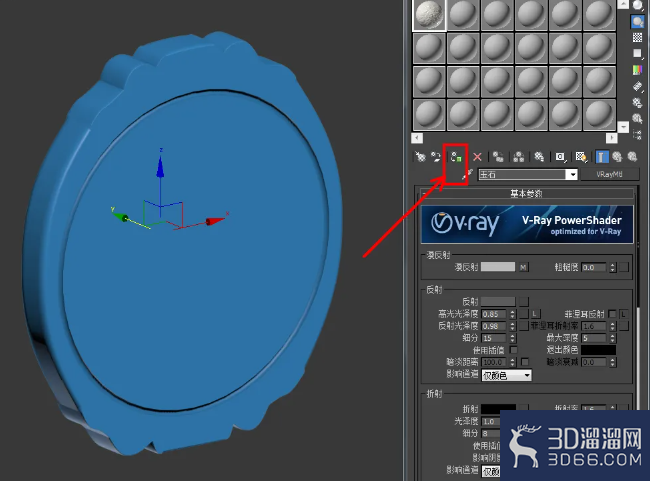Click 最大深度 spinner arrows
The image size is (650, 481).
(x=612, y=338)
